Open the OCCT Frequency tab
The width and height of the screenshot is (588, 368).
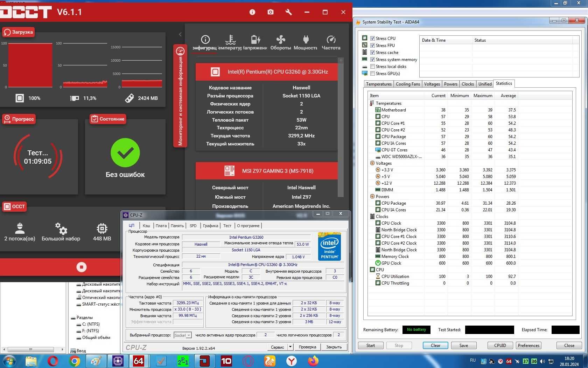point(331,42)
